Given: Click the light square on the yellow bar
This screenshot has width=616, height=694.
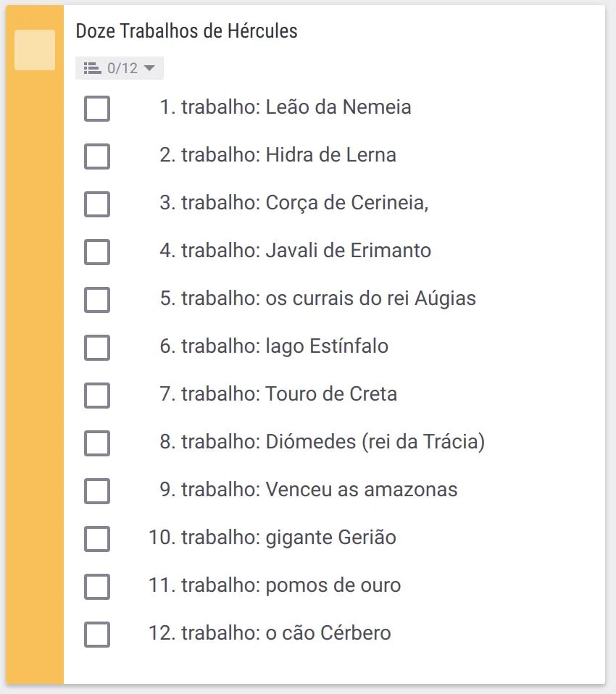Looking at the screenshot, I should pos(35,50).
